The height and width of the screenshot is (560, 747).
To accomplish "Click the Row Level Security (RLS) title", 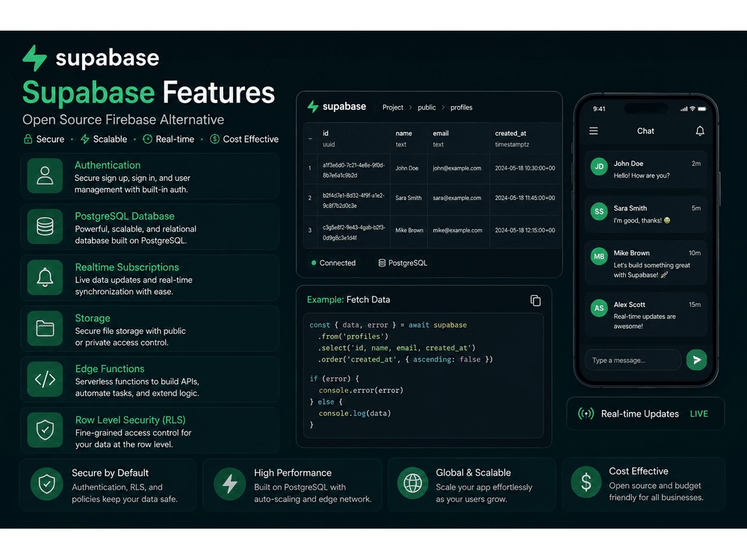I will click(130, 420).
